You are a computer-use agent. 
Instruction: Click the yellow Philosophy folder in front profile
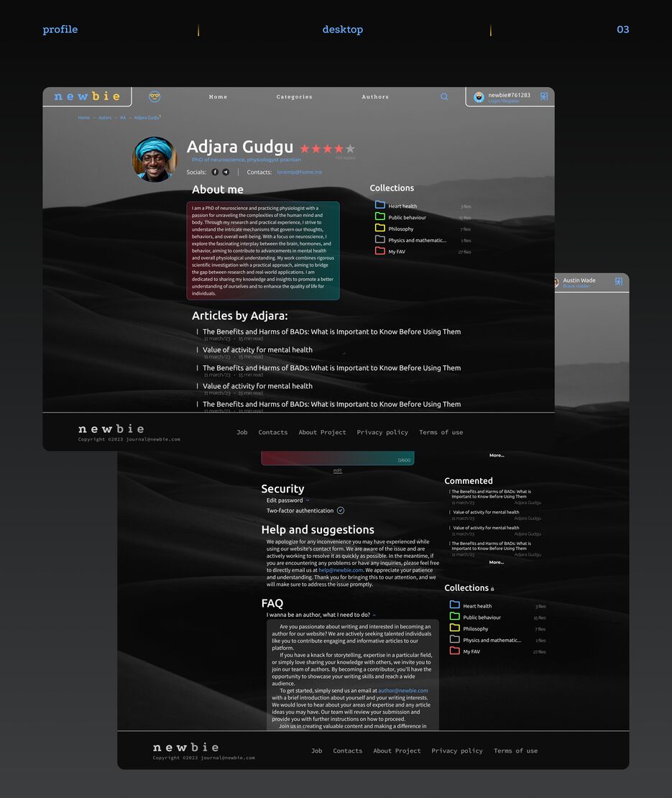pos(380,228)
